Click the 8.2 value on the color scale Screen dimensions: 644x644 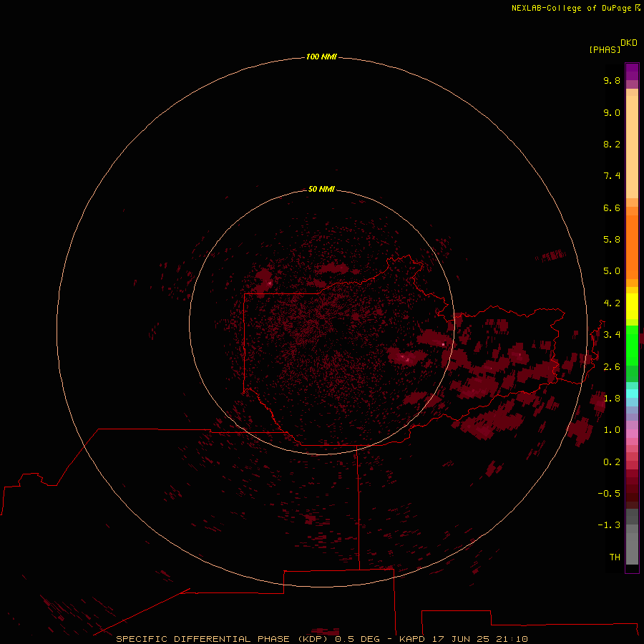pos(612,144)
